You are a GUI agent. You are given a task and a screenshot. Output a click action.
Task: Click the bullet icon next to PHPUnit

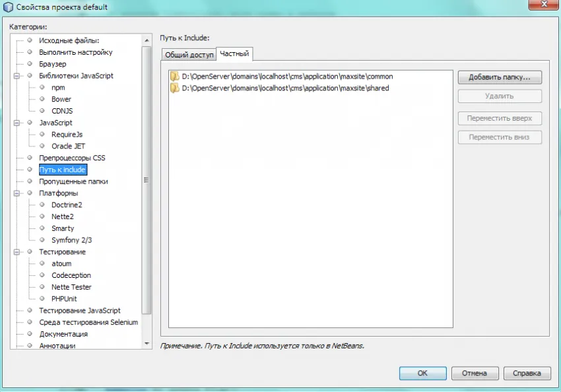[42, 299]
